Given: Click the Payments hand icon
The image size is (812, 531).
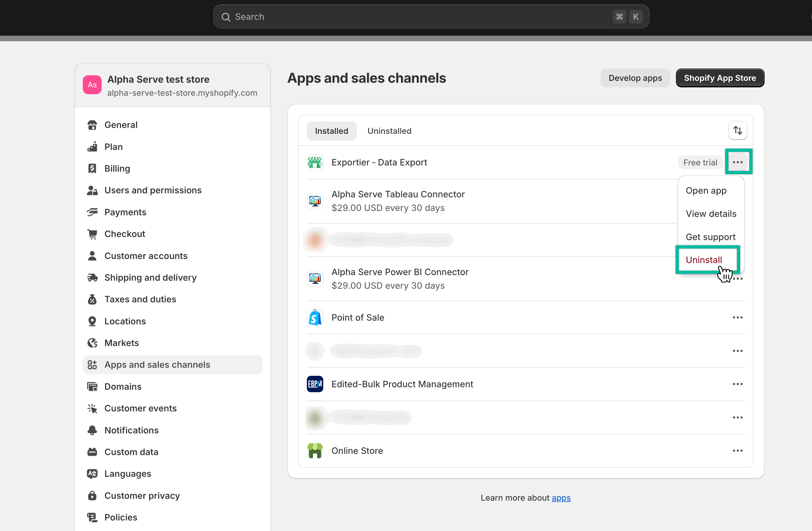Looking at the screenshot, I should click(92, 212).
